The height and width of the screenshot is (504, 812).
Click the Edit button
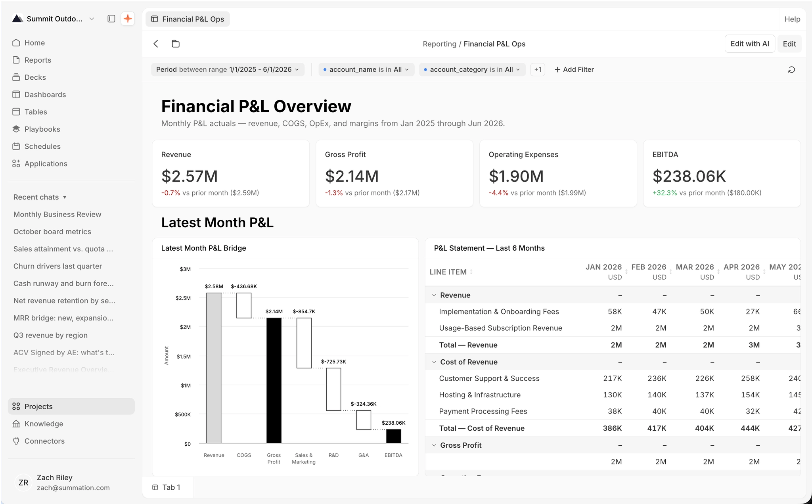789,44
